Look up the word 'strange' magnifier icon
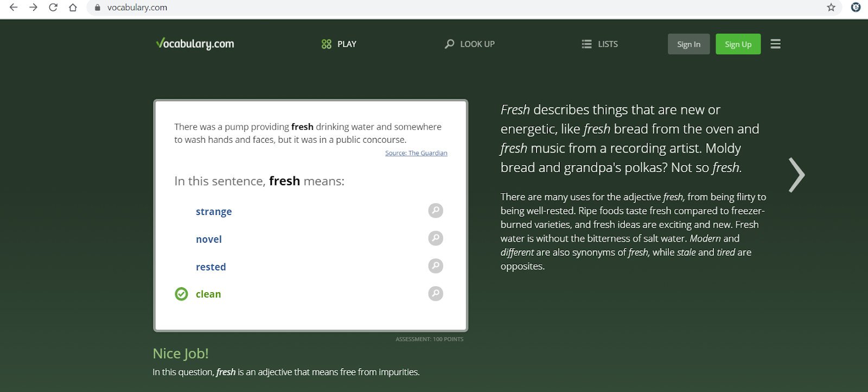The height and width of the screenshot is (392, 868). pos(435,211)
